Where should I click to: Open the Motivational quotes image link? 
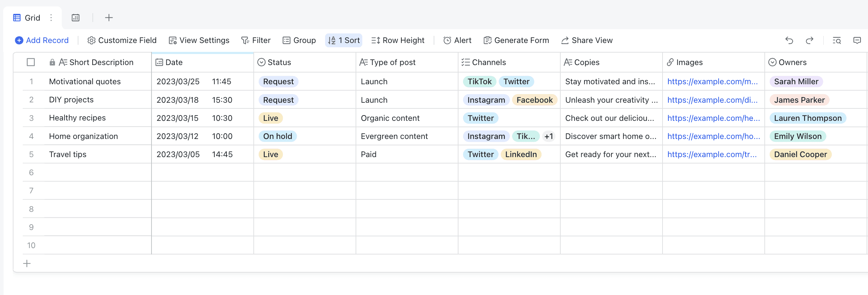[x=712, y=82]
